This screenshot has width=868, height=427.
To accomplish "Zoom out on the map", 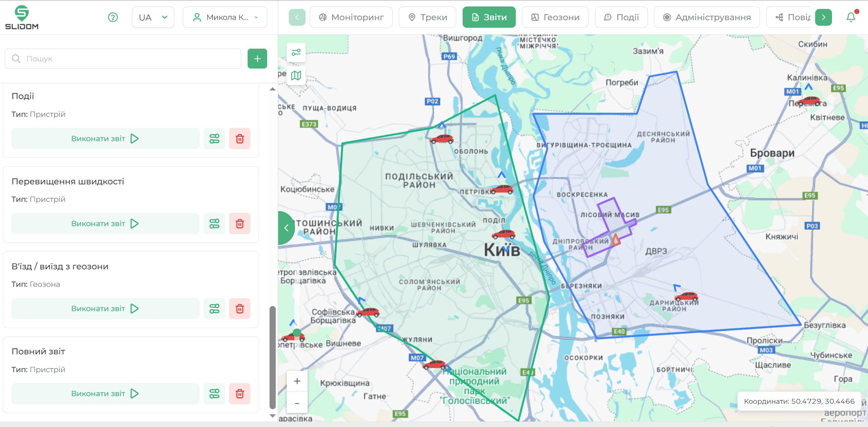I will point(297,403).
